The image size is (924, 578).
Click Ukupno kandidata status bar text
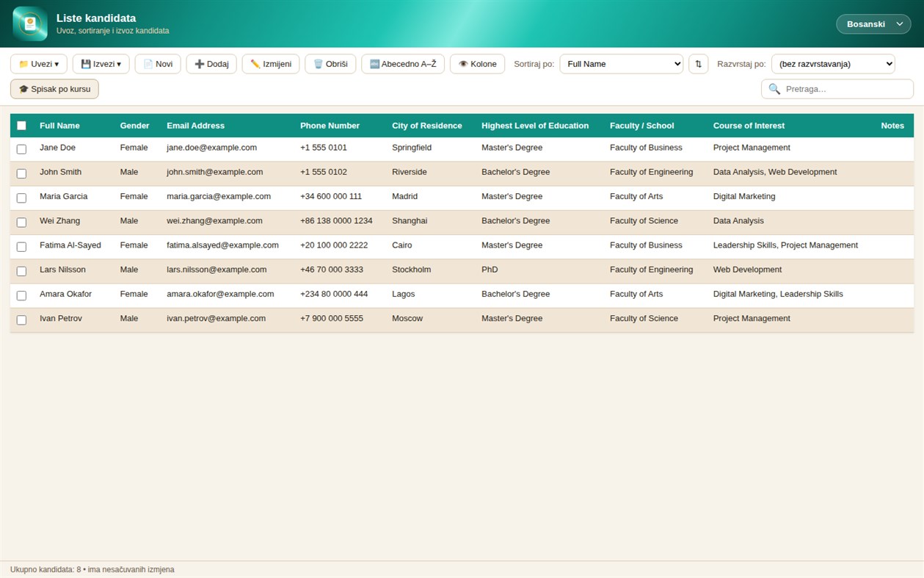(x=92, y=569)
